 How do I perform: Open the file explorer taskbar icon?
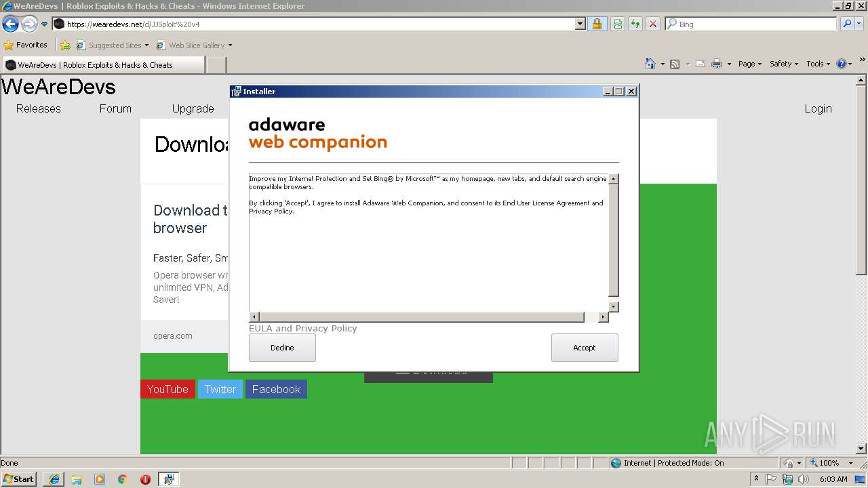click(x=77, y=479)
